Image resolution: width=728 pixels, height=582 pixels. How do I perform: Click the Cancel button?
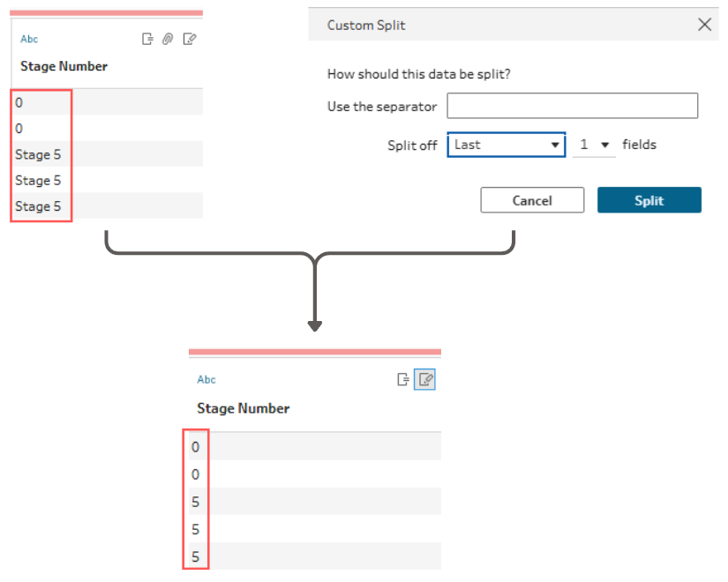pos(532,200)
